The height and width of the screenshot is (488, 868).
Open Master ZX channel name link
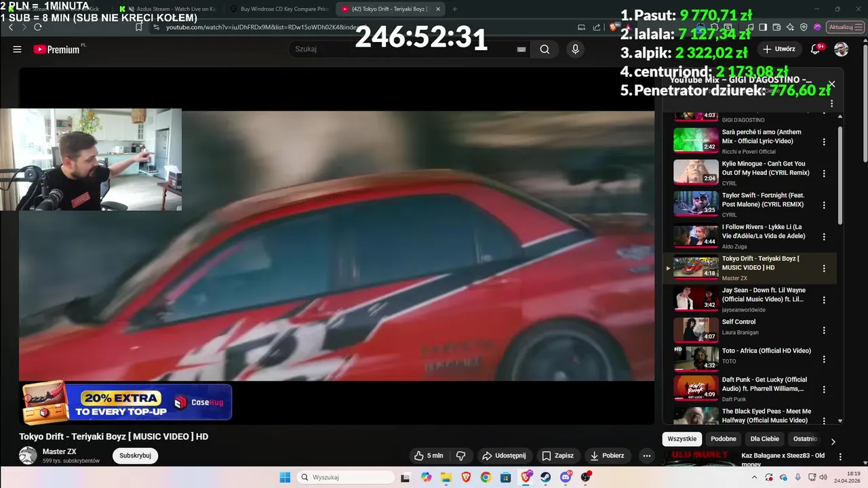[60, 451]
